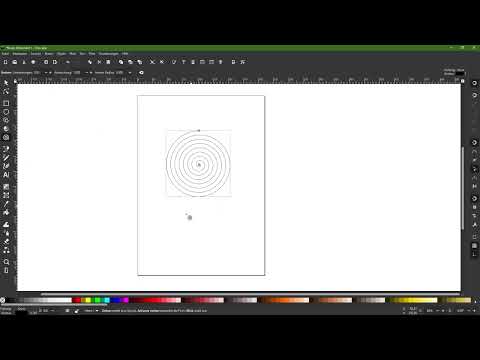
Task: Export the drawing
Action: click(x=55, y=62)
